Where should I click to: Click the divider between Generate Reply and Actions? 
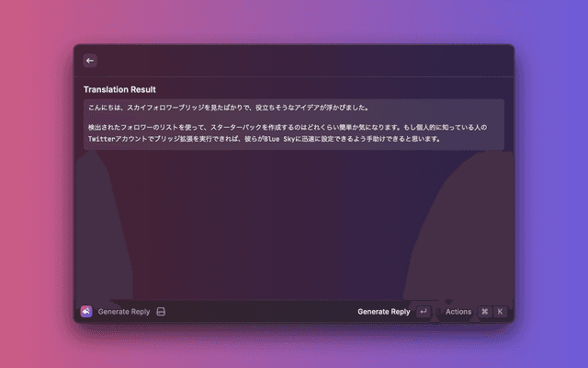[x=438, y=312]
